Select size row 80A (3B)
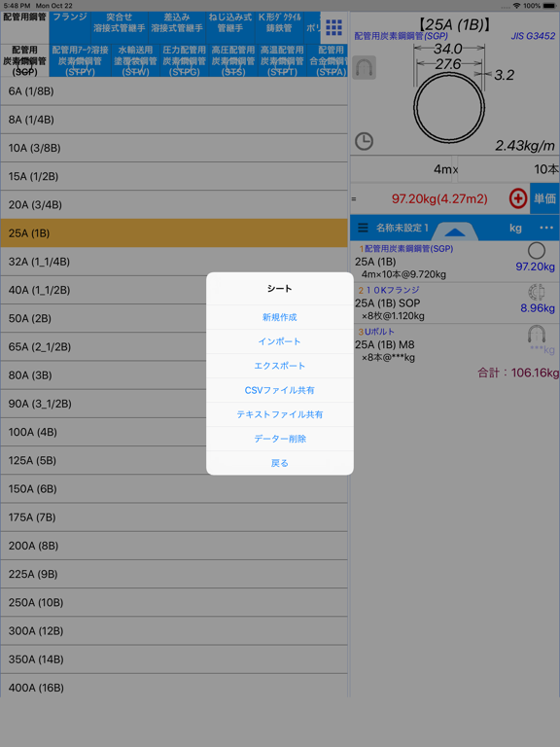The width and height of the screenshot is (560, 747). [174, 375]
